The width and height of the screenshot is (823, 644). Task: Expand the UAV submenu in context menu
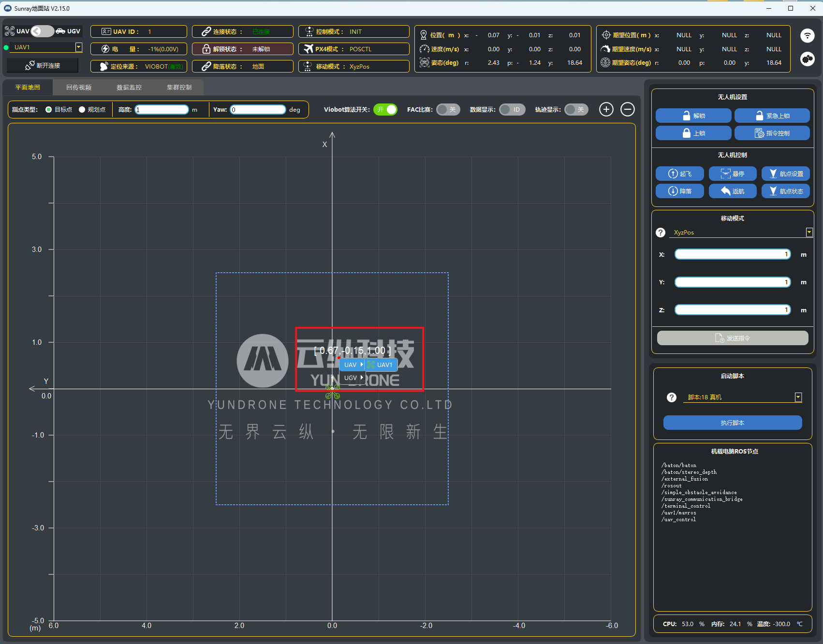(352, 365)
